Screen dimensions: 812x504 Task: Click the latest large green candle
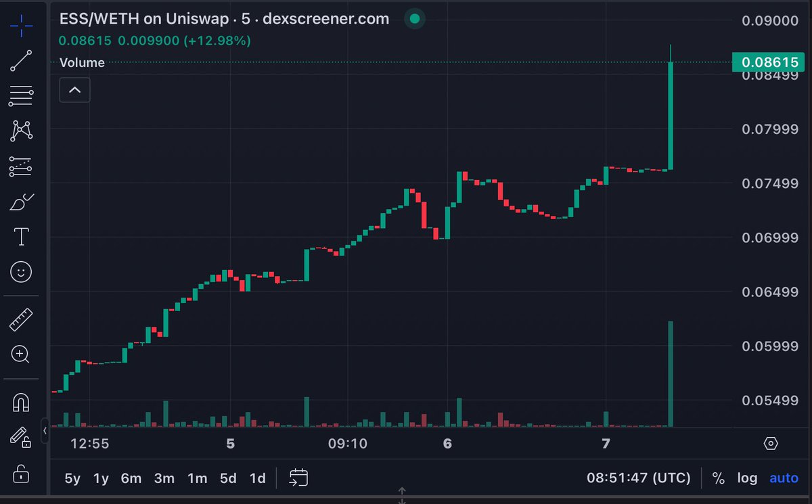pos(671,116)
